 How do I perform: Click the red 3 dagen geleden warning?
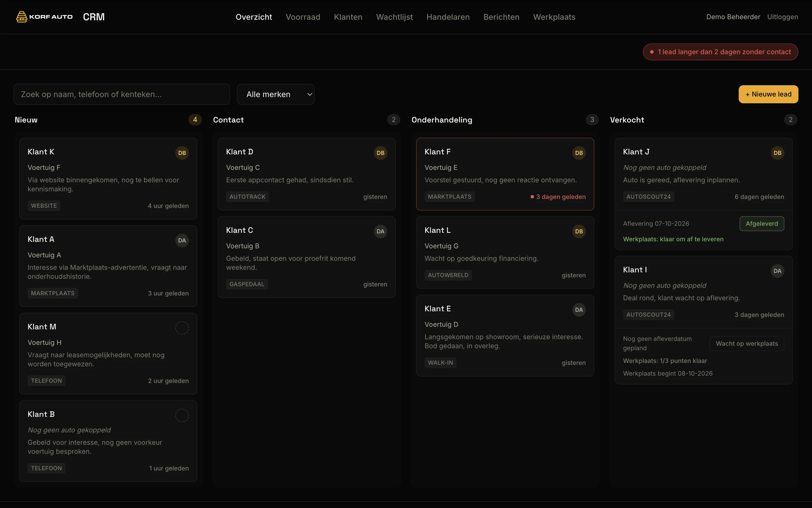[x=558, y=197]
